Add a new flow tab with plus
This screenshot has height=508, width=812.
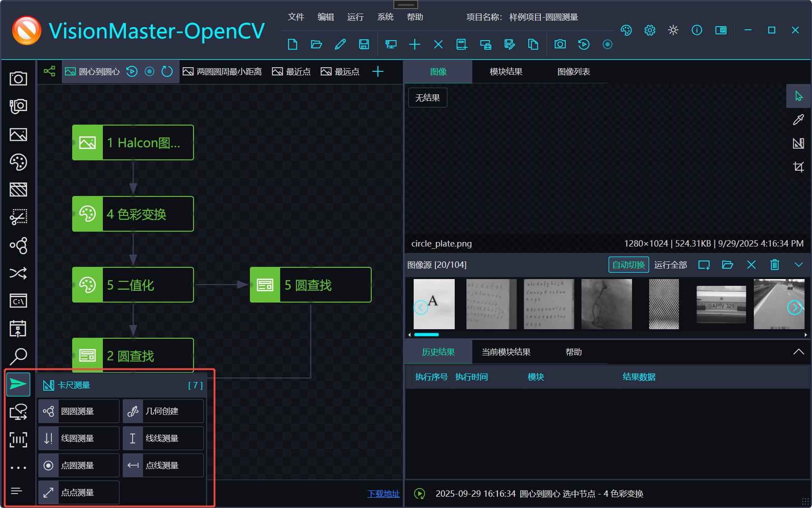click(x=378, y=71)
